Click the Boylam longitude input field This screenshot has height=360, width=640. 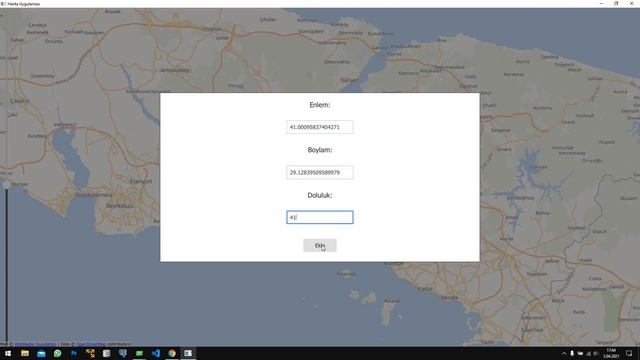[x=320, y=172]
